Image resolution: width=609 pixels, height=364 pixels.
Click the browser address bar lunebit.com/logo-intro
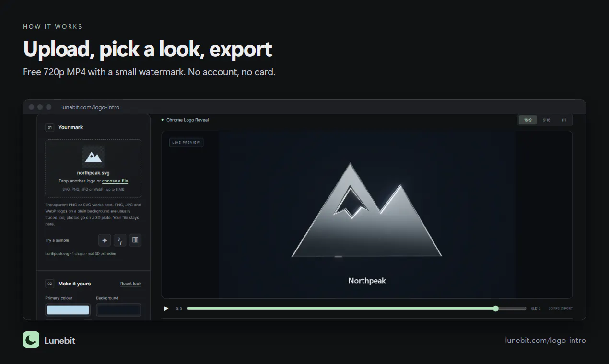[90, 107]
